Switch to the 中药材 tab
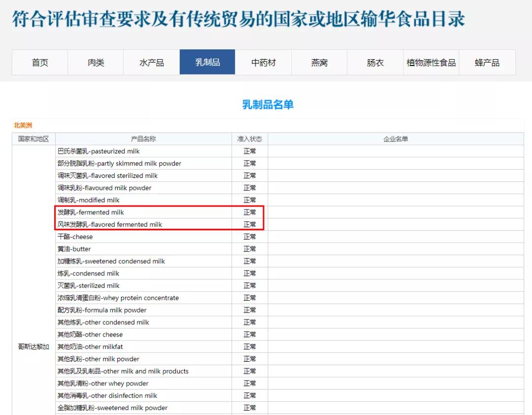This screenshot has height=415, width=532. pos(264,62)
